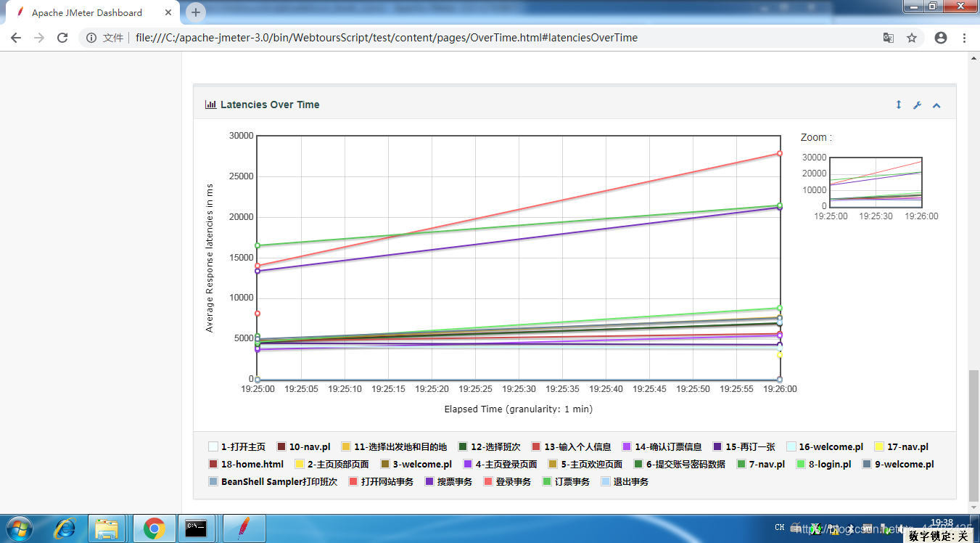980x543 pixels.
Task: Click the "Elapsed Time (granularity: 1 min)" axis label
Action: 518,409
